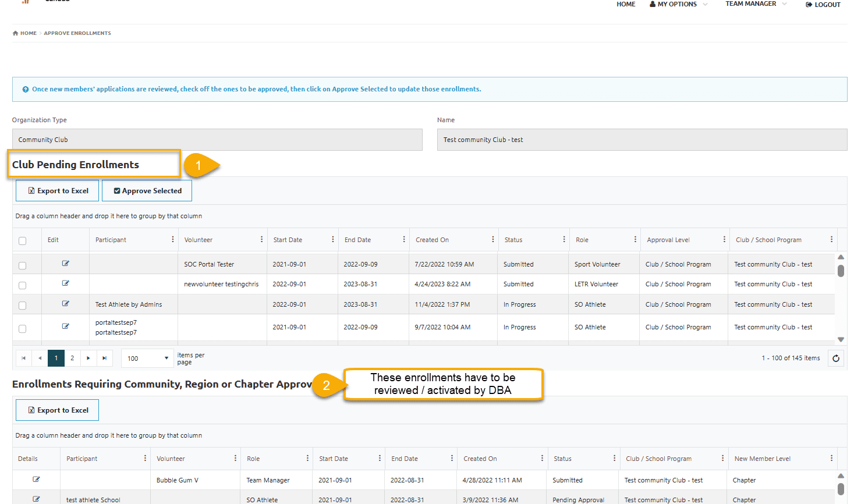Image resolution: width=854 pixels, height=504 pixels.
Task: Open Participant column menu in lower grid
Action: (x=145, y=459)
